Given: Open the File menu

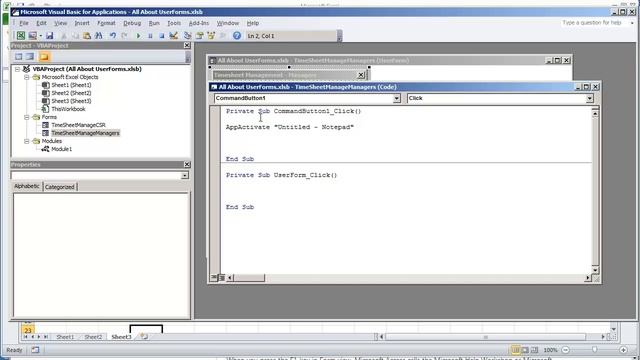Looking at the screenshot, I should click(24, 23).
